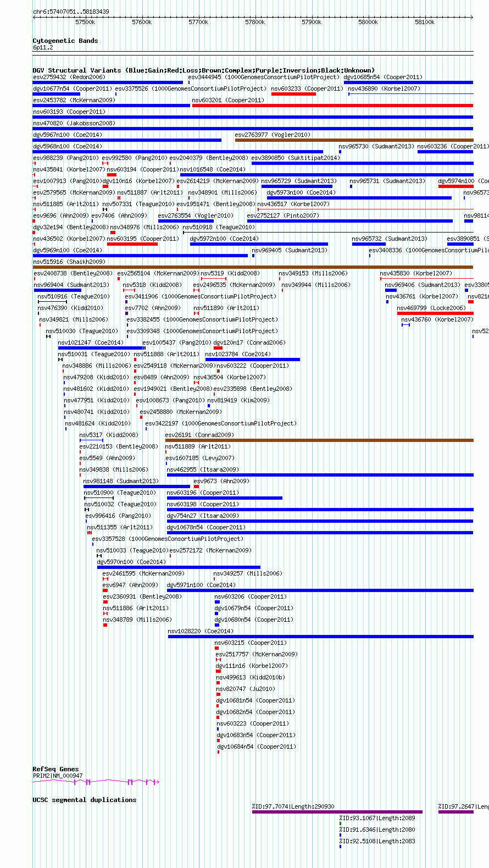Click the brown bar of nsv515916 (Shaikh2009)
This screenshot has width=489, height=868.
(x=253, y=267)
